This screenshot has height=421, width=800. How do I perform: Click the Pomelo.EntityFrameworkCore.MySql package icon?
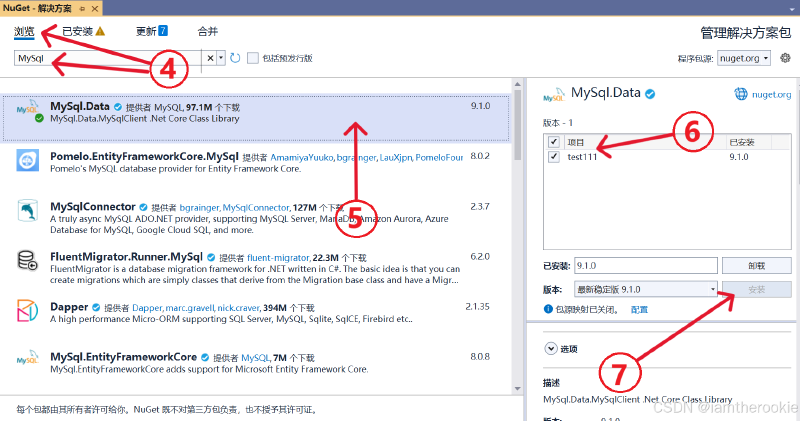point(28,160)
